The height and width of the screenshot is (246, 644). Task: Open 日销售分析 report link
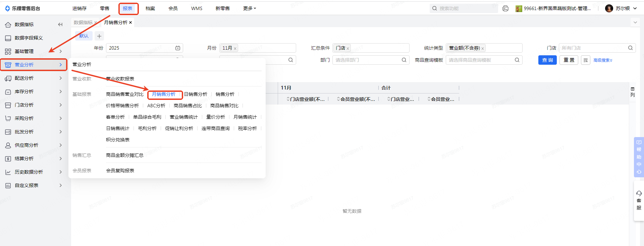click(x=196, y=94)
